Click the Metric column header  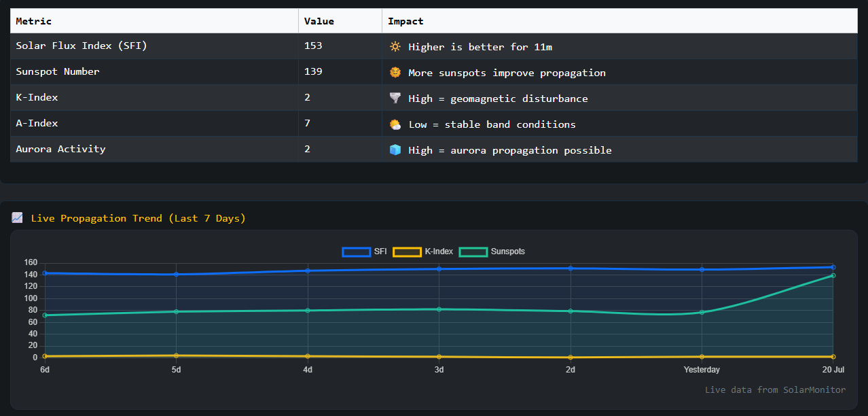point(34,21)
